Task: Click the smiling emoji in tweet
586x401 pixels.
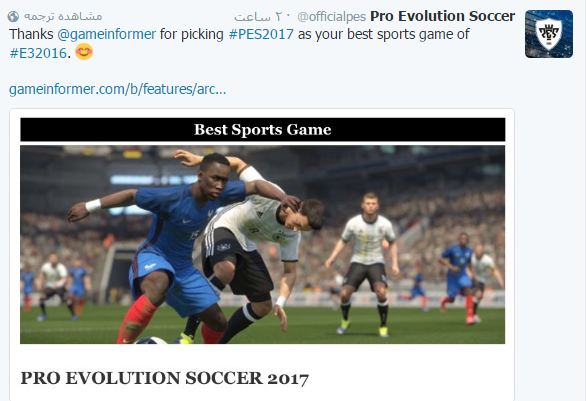Action: tap(84, 52)
